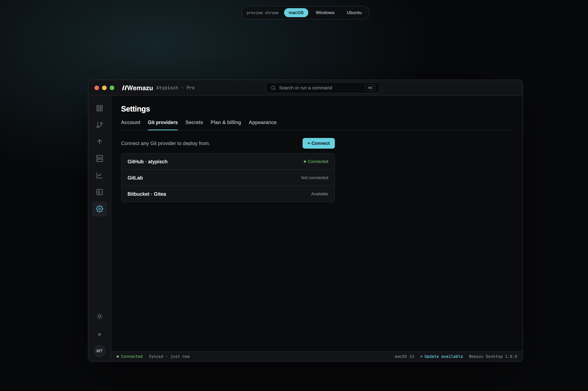Go to the Secrets tab
Viewport: 588px width, 391px height.
[194, 123]
